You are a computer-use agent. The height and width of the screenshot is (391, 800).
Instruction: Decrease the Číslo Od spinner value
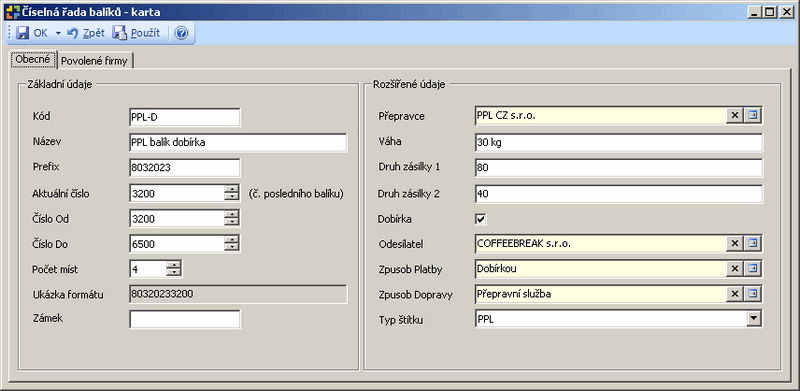coord(232,223)
